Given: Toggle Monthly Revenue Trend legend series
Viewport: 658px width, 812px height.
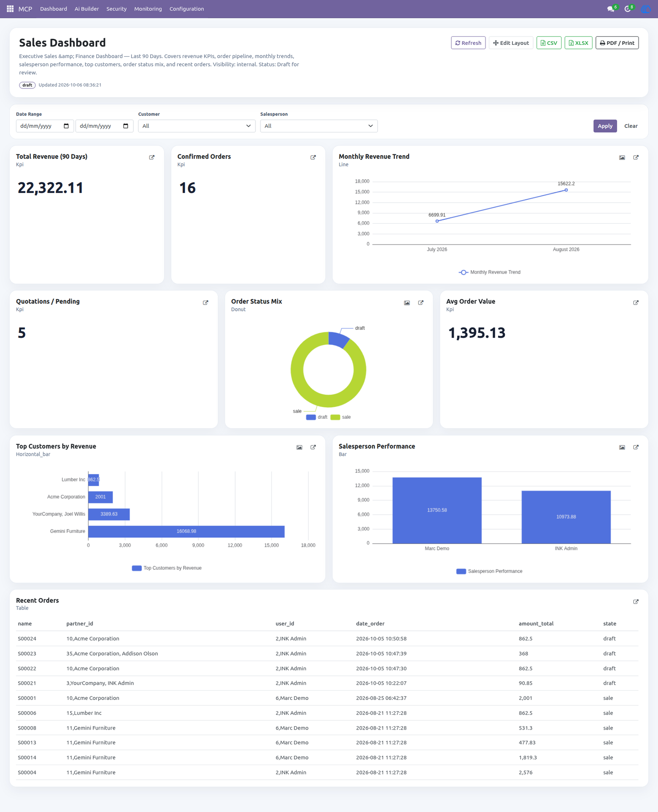Looking at the screenshot, I should click(490, 272).
